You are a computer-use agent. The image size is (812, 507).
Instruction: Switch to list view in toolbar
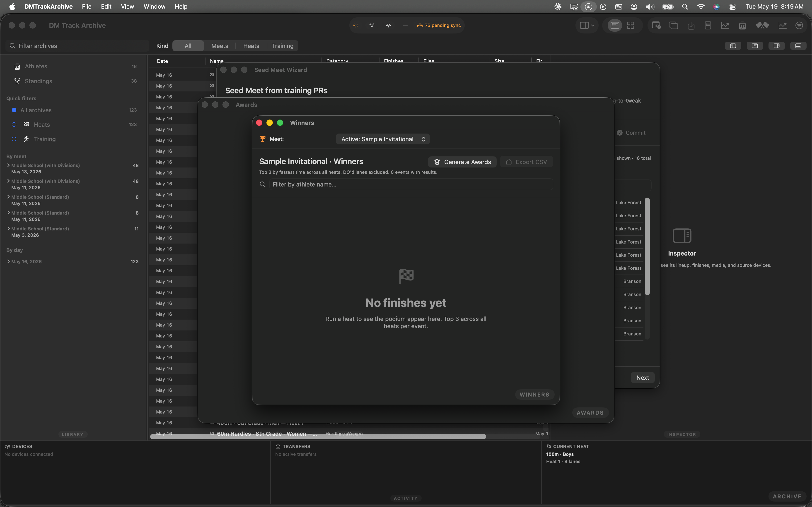pos(615,26)
